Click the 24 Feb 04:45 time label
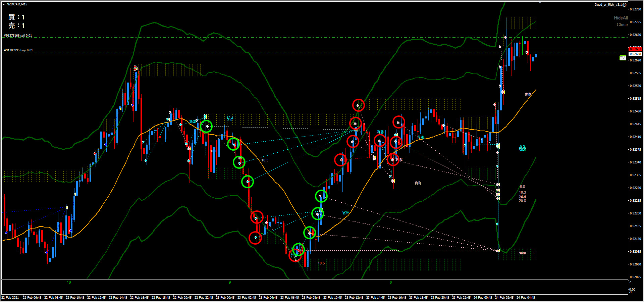 (526, 298)
